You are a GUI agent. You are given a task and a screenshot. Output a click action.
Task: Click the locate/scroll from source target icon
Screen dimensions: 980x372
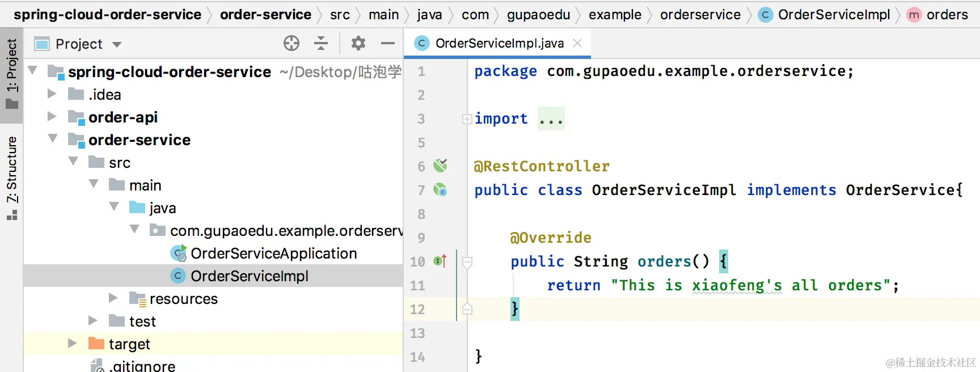292,43
